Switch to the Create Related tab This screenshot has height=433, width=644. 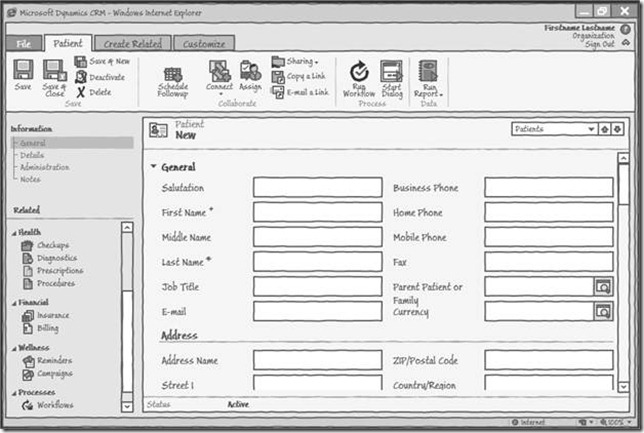[133, 43]
